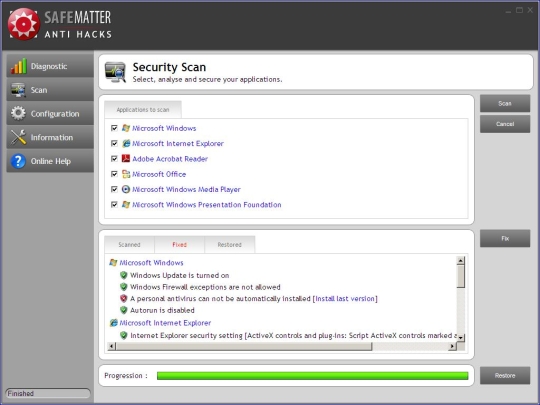This screenshot has height=405, width=540.
Task: Open Online Help
Action: click(50, 161)
